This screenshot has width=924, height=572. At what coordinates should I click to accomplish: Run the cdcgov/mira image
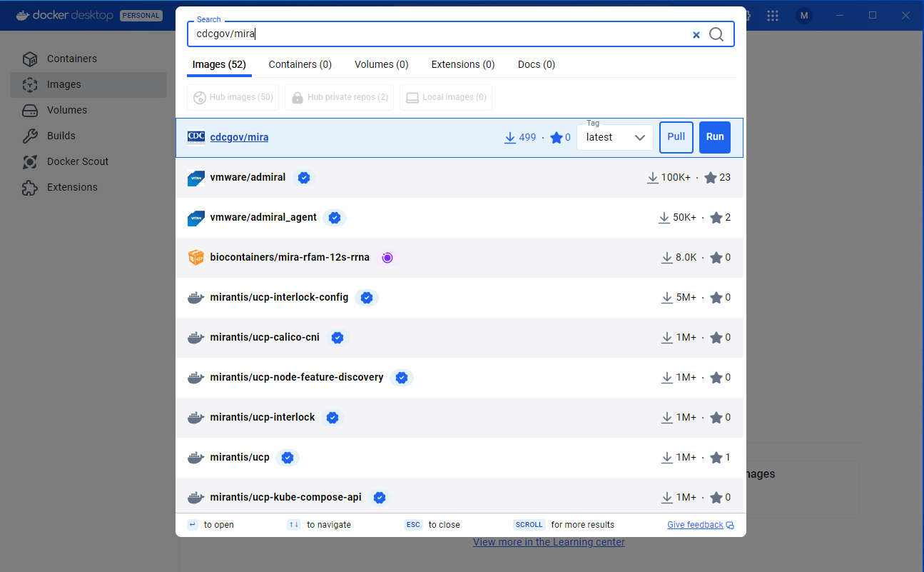point(715,137)
